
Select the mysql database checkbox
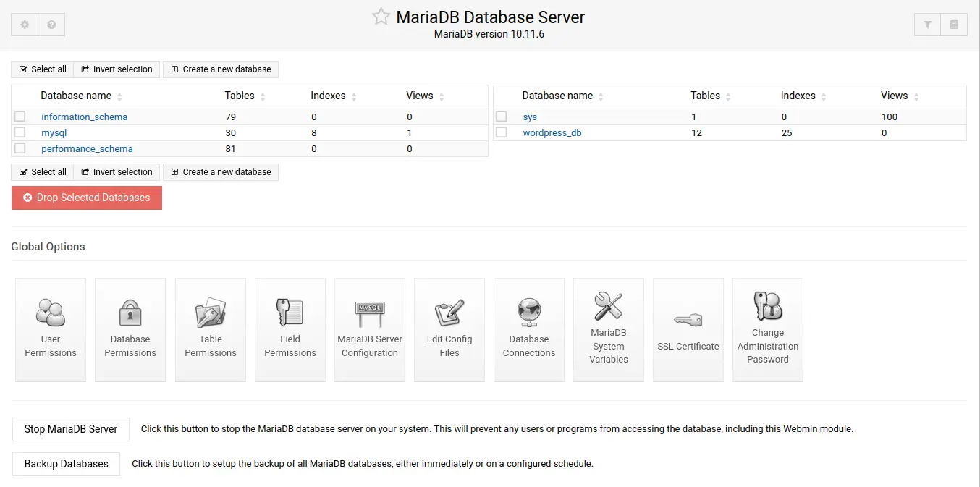(x=20, y=132)
